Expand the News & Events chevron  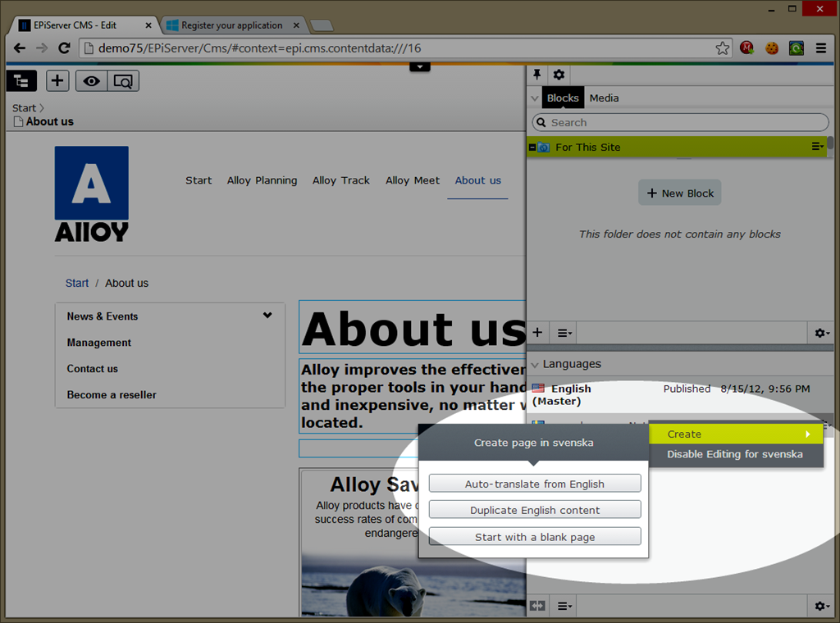(267, 316)
